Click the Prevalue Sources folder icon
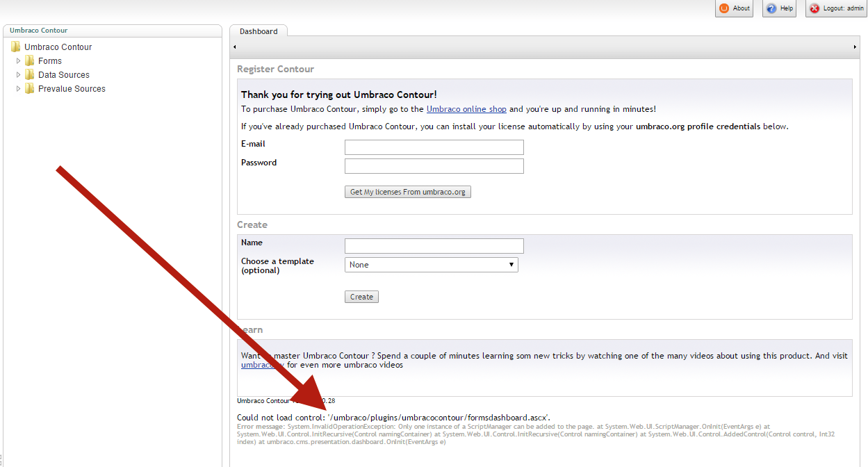This screenshot has width=868, height=467. pos(30,89)
